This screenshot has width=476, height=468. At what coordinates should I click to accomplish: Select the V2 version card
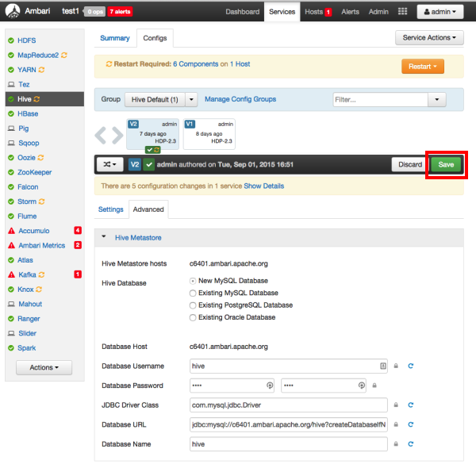click(x=152, y=134)
